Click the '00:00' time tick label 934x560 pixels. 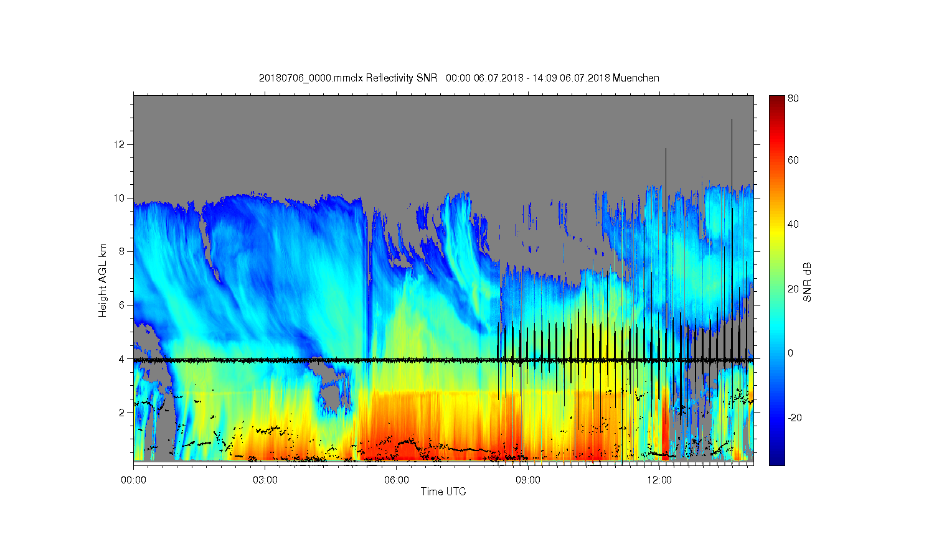(x=133, y=480)
